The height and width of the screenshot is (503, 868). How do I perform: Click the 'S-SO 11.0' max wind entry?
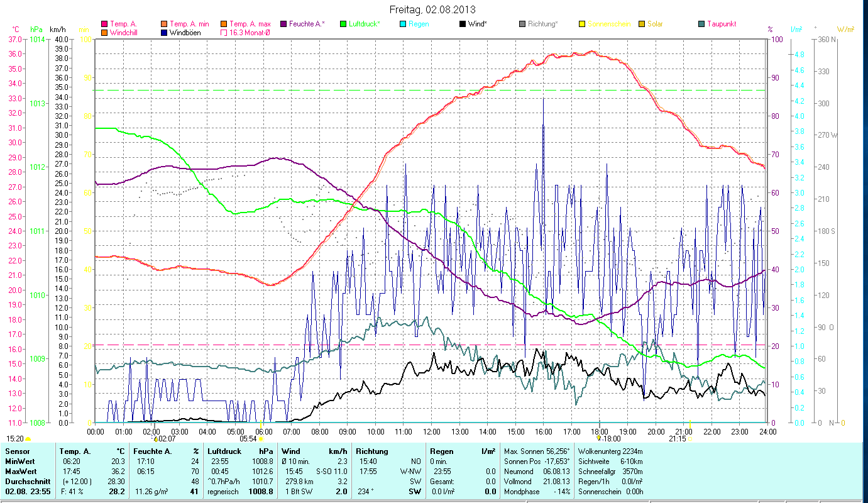coord(331,471)
